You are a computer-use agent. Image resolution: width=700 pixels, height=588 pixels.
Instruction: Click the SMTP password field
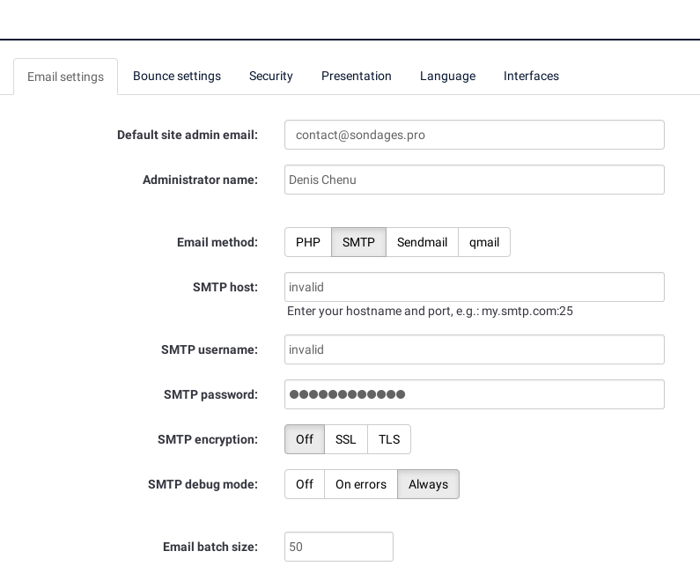[474, 394]
